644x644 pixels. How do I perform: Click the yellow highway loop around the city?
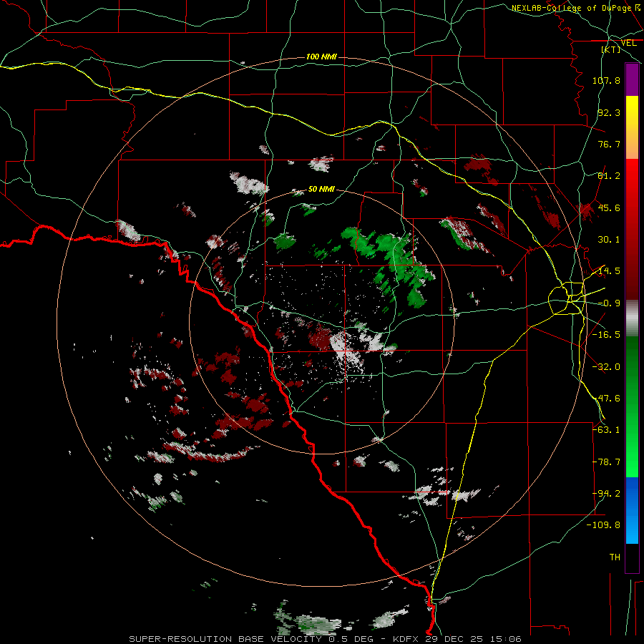[567, 298]
